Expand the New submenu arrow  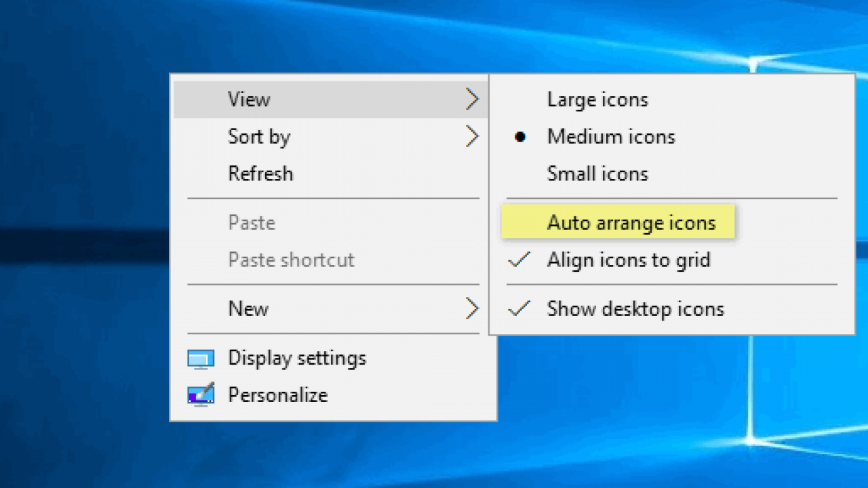click(x=473, y=309)
